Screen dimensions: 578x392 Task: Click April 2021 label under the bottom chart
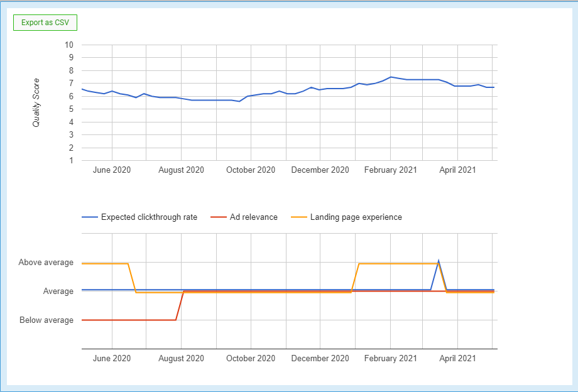(x=457, y=359)
